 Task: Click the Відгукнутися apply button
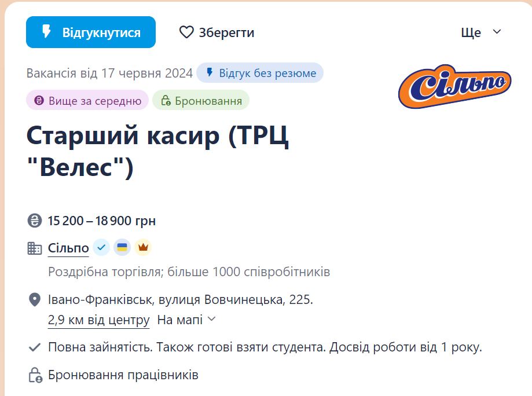pyautogui.click(x=90, y=32)
